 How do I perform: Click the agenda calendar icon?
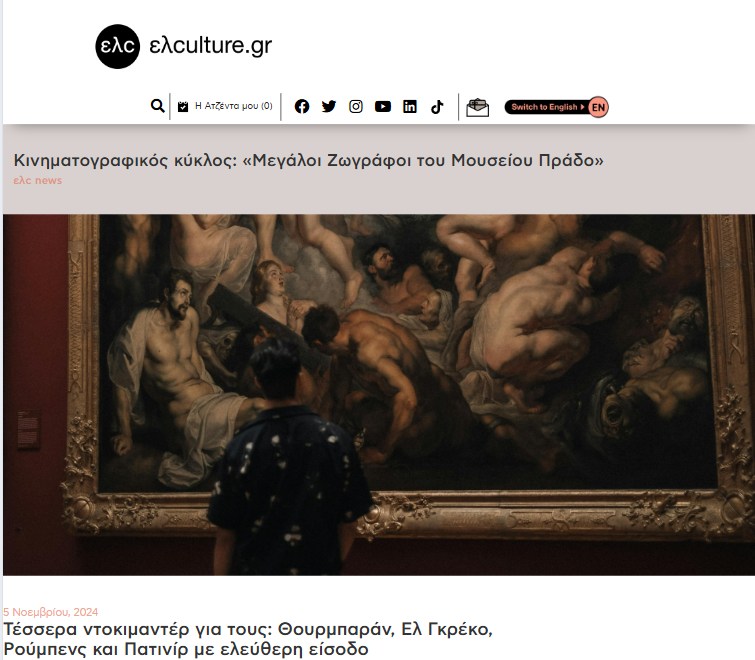183,106
